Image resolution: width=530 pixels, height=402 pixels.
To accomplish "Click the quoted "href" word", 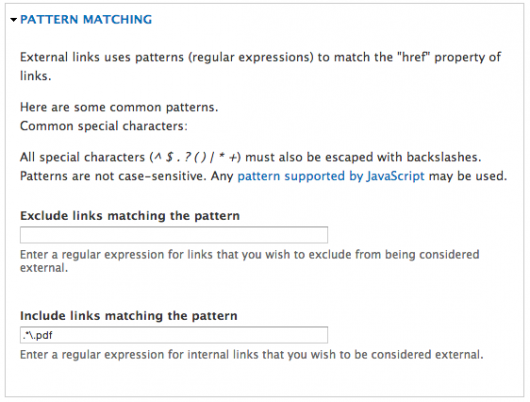I will point(413,57).
